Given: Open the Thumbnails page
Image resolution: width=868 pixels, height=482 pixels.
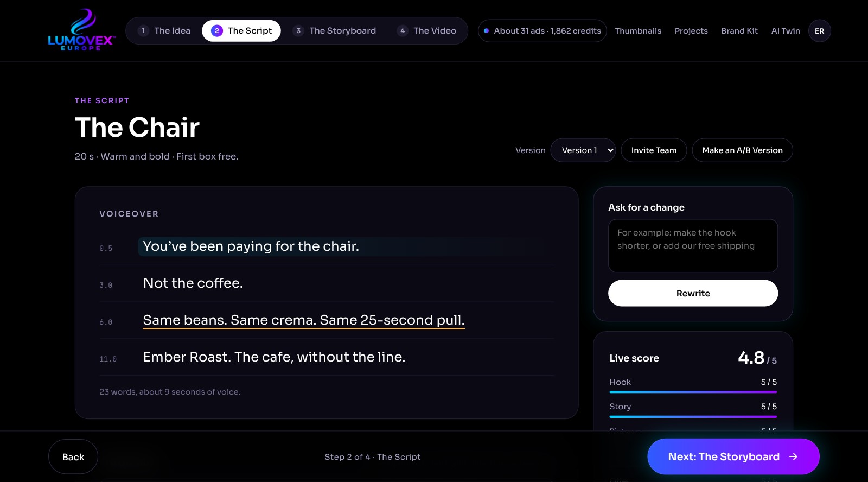Looking at the screenshot, I should tap(638, 31).
